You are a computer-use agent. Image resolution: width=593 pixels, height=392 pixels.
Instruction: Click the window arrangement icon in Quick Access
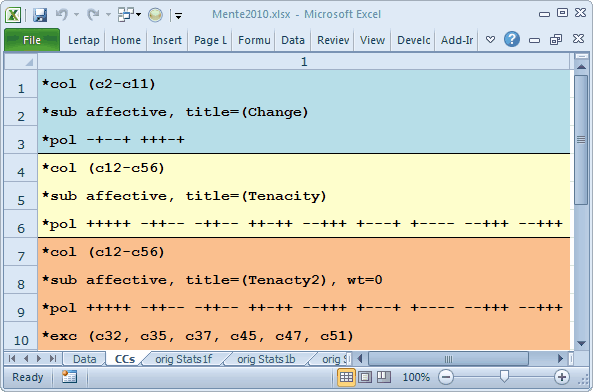[x=126, y=15]
